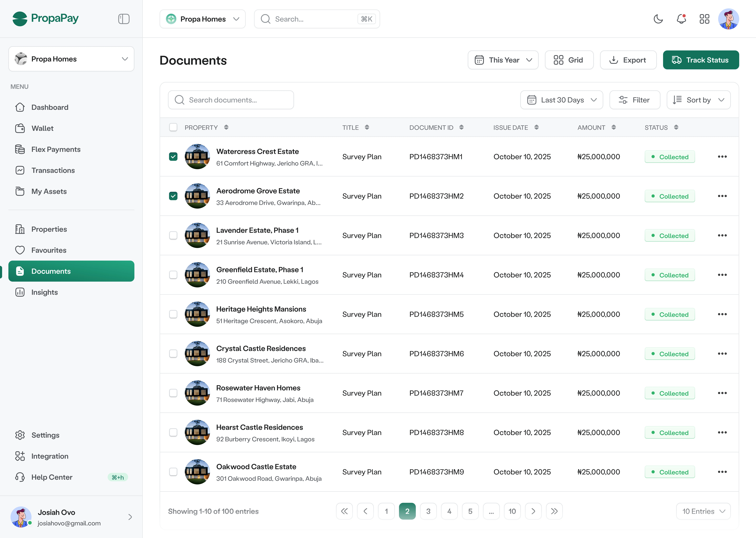This screenshot has height=538, width=756.
Task: Toggle dark mode moon icon
Action: click(x=658, y=19)
